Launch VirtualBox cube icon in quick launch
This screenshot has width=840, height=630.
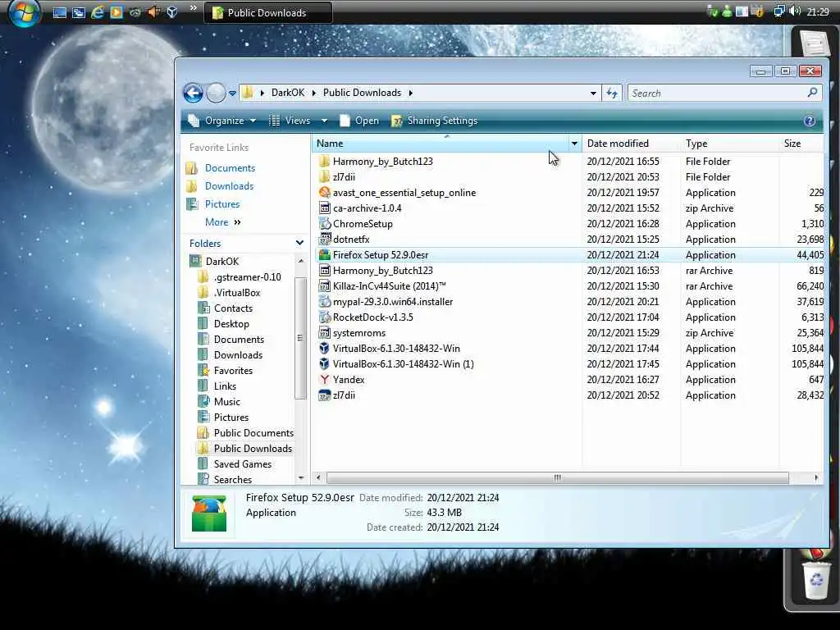(172, 12)
